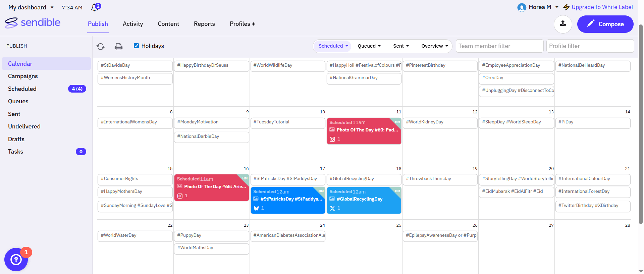Click Upgrade to White Label link

pyautogui.click(x=602, y=7)
